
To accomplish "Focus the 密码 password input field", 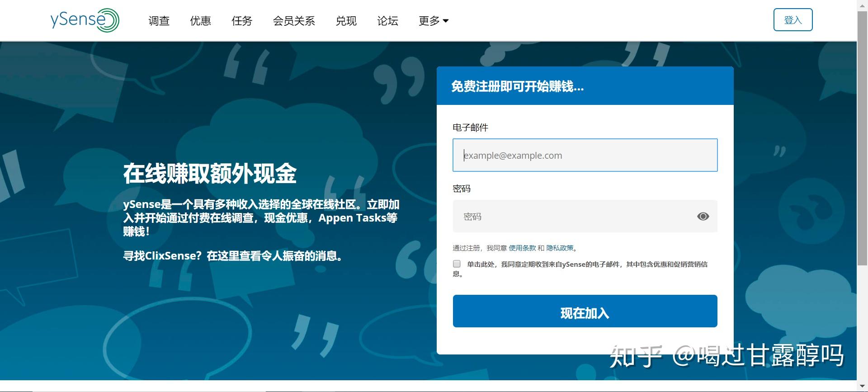I will click(585, 216).
